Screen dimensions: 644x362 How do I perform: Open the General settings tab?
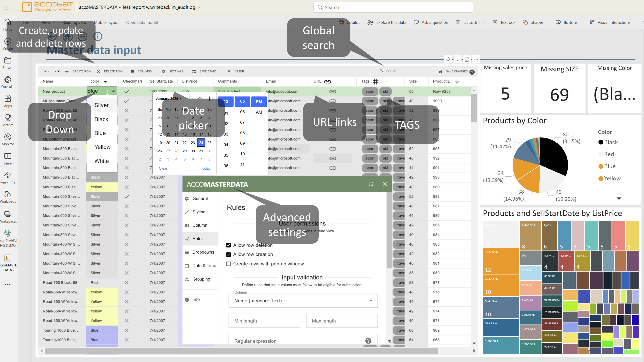(200, 198)
